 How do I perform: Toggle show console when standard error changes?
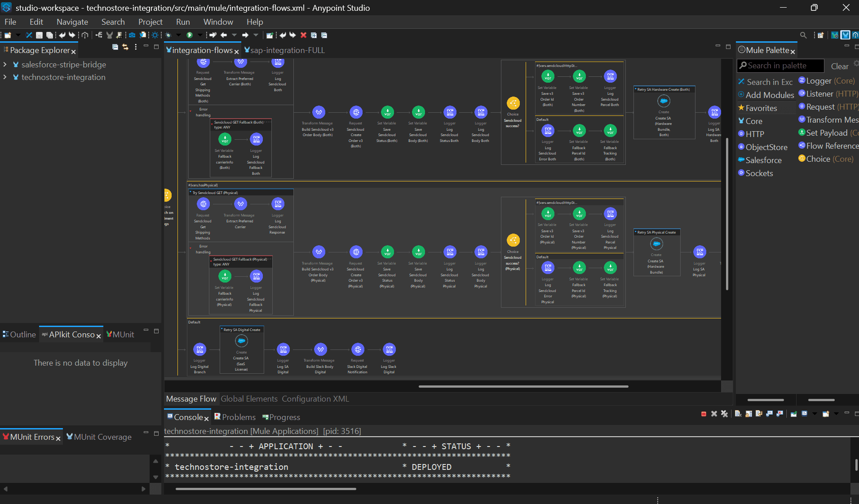click(779, 414)
